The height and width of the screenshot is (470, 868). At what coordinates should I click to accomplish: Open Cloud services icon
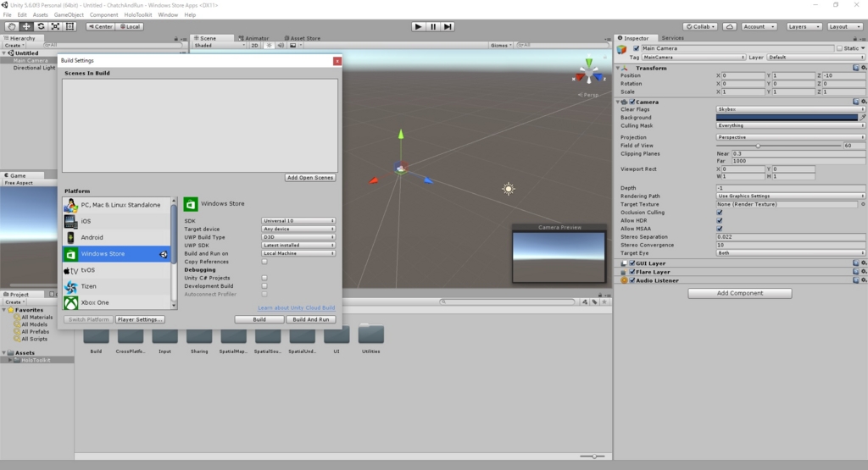click(730, 26)
